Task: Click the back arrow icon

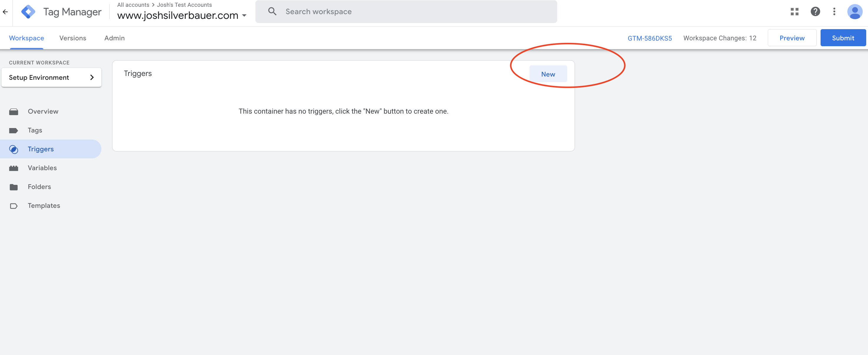Action: [x=5, y=12]
